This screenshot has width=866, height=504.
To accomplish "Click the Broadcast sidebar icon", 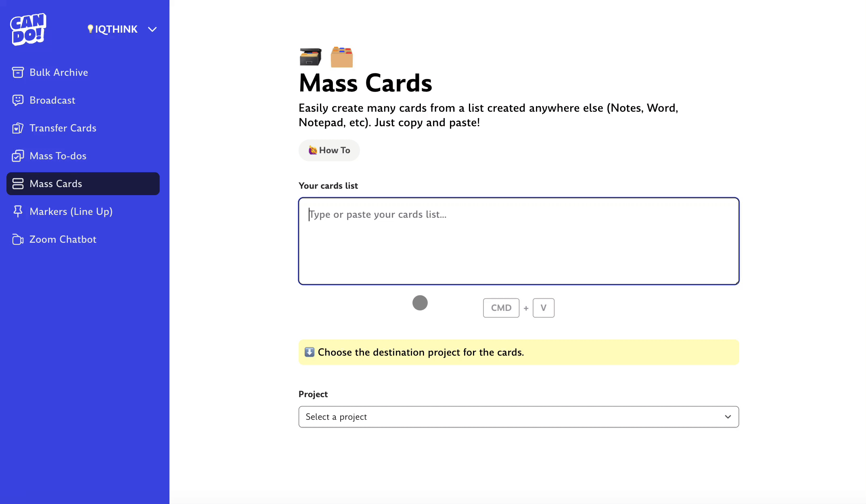I will coord(18,100).
